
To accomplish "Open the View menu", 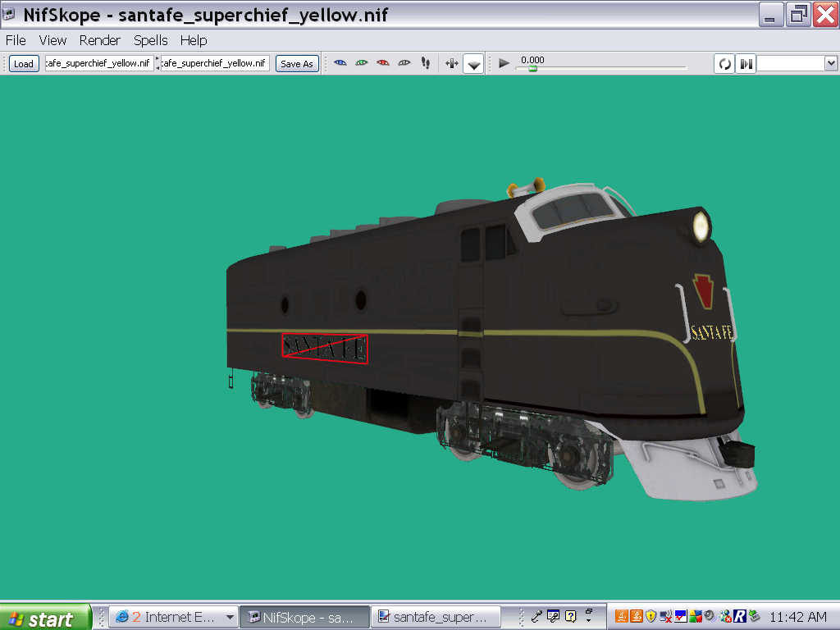I will 52,40.
